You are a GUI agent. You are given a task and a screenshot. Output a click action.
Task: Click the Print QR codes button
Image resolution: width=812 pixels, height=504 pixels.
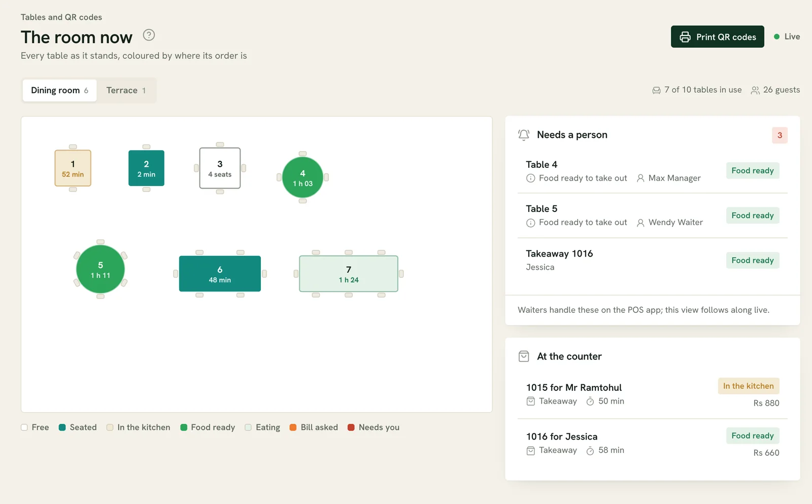(718, 37)
